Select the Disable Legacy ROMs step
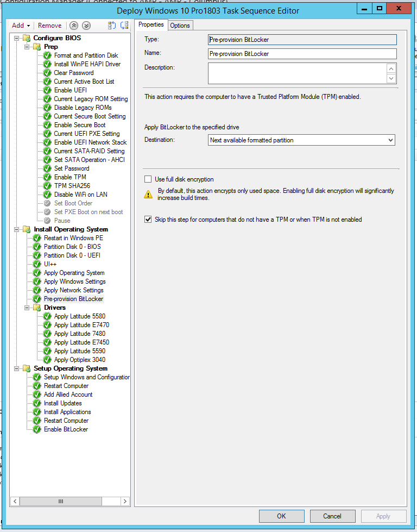 pos(83,108)
